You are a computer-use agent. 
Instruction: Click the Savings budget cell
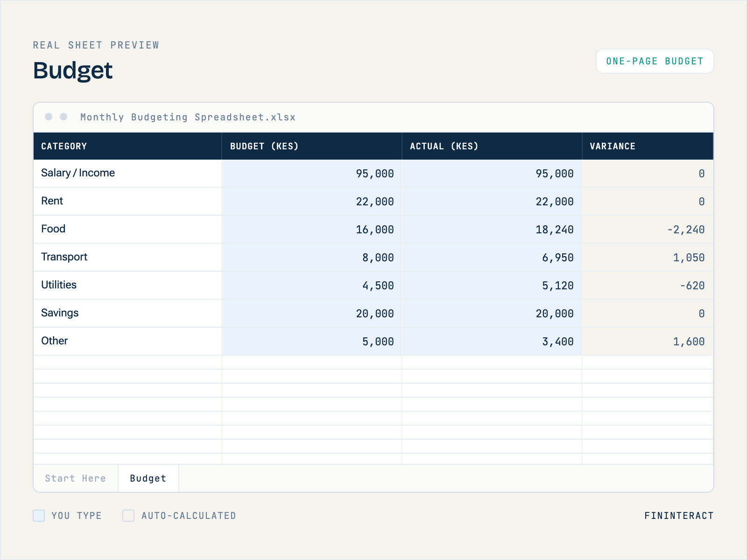tap(312, 314)
